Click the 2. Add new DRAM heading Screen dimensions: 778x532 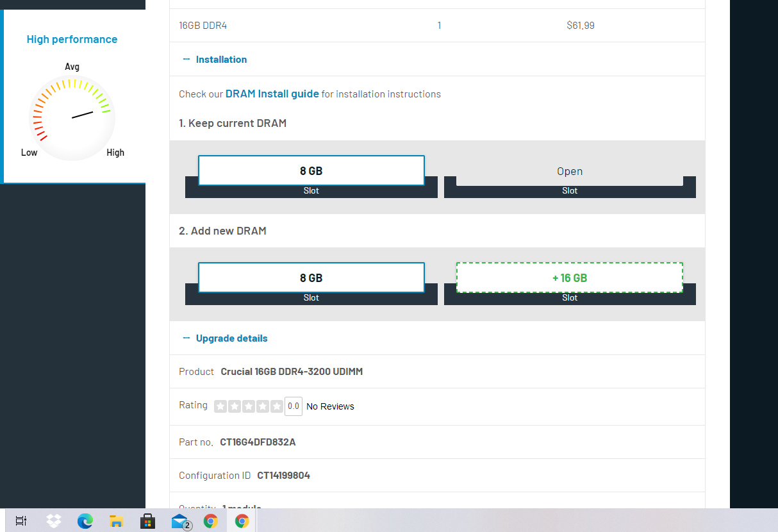point(222,231)
